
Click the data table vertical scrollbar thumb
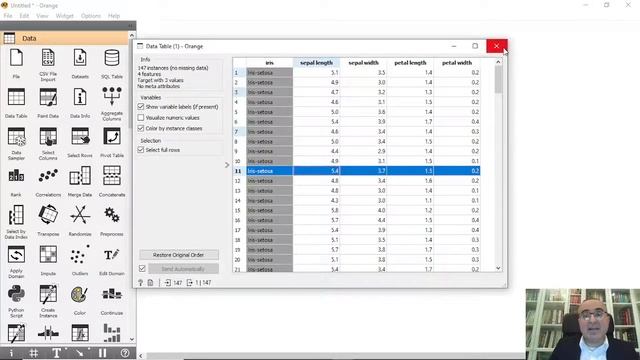[498, 79]
